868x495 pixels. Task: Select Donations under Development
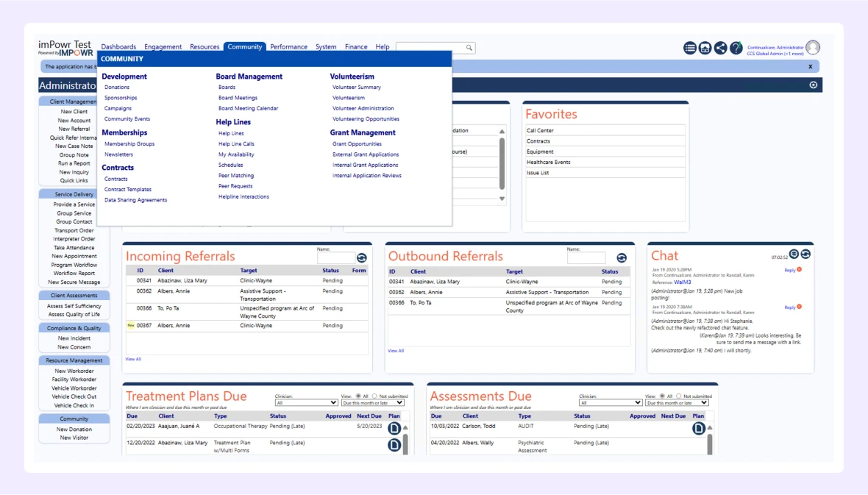(x=117, y=88)
